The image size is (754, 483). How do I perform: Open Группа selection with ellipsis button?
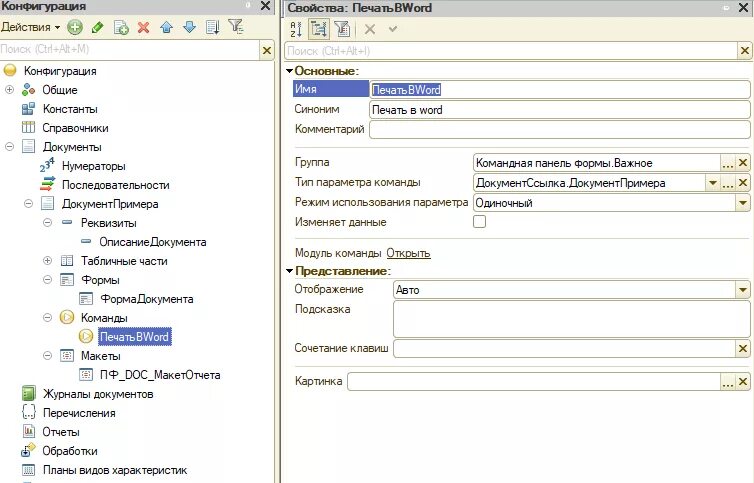click(728, 163)
